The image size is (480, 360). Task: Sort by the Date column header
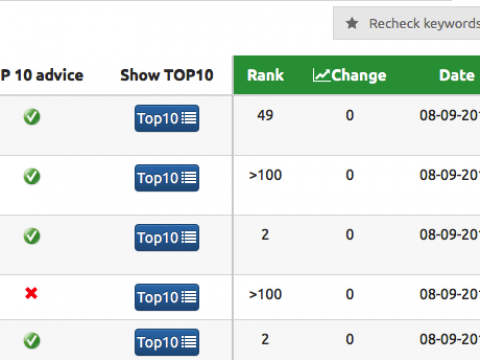(x=457, y=75)
